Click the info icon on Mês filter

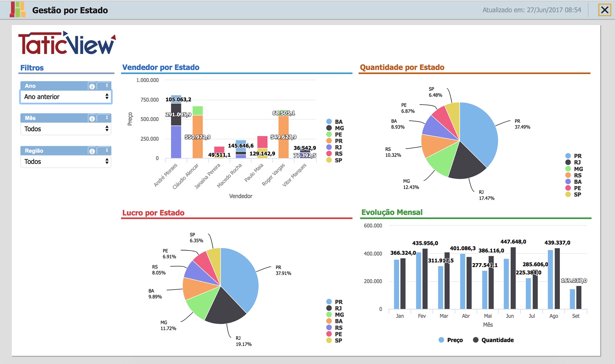[92, 118]
